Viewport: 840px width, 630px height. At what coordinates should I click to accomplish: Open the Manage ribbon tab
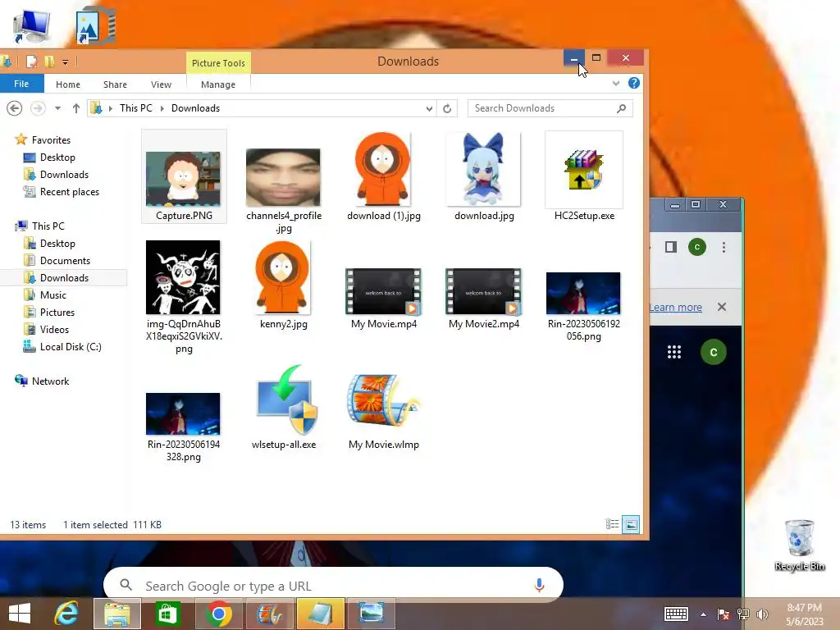click(218, 84)
